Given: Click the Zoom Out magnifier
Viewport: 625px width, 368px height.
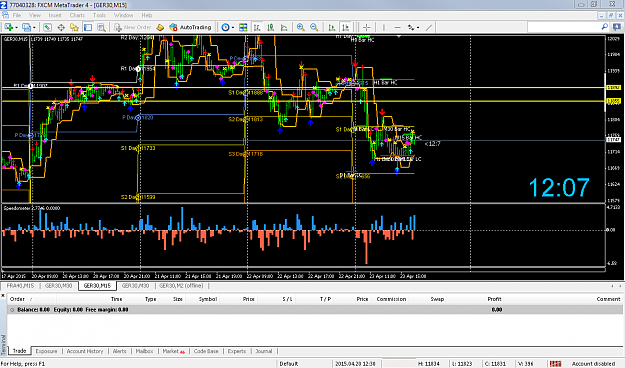Looking at the screenshot, I should [314, 27].
